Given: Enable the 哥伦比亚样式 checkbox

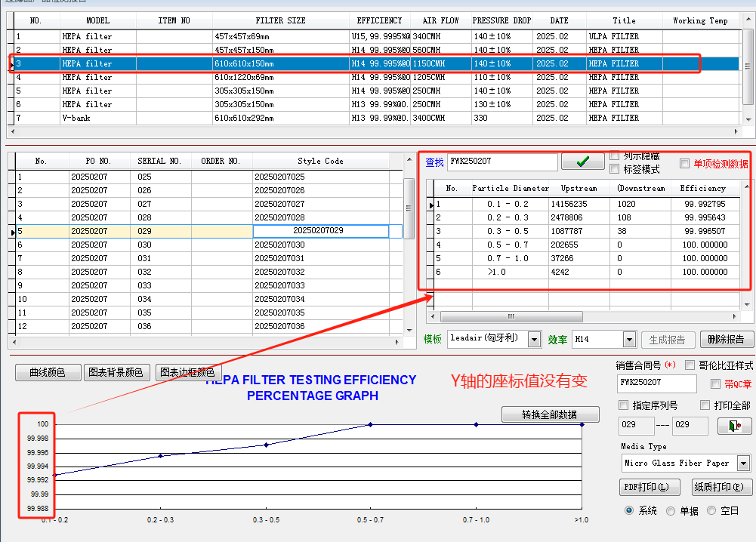Looking at the screenshot, I should (690, 365).
